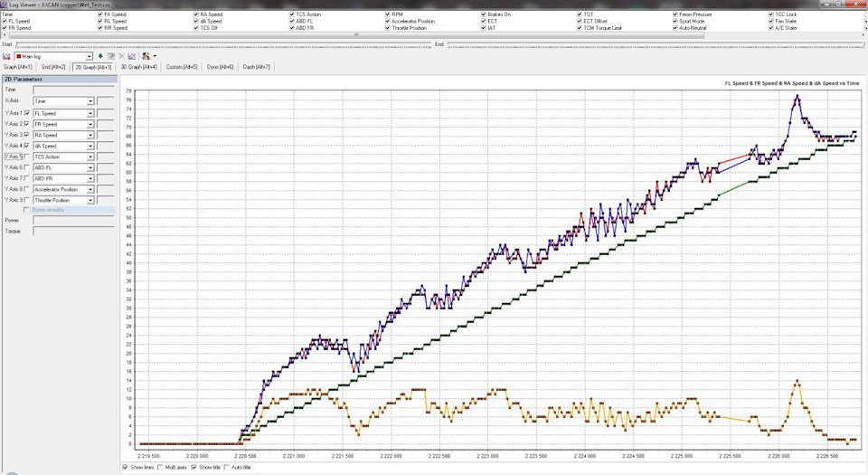The image size is (868, 475).
Task: Click the X remove log icon
Action: tap(121, 56)
